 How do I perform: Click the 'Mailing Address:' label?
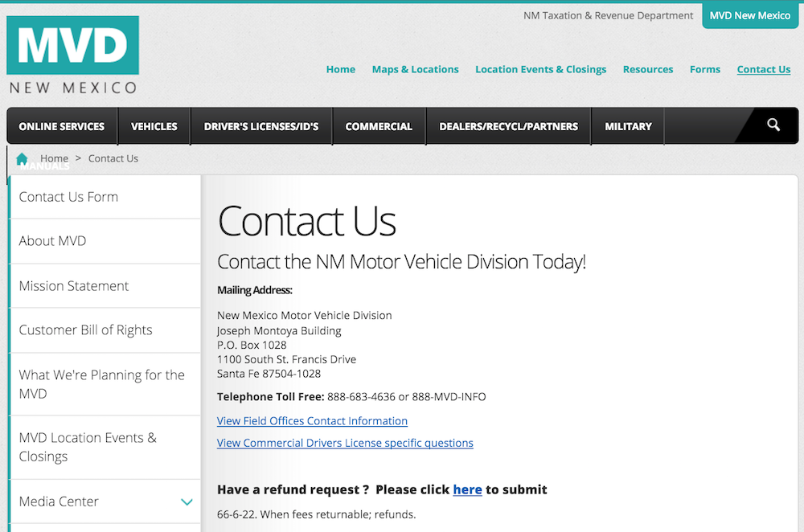[x=254, y=290]
